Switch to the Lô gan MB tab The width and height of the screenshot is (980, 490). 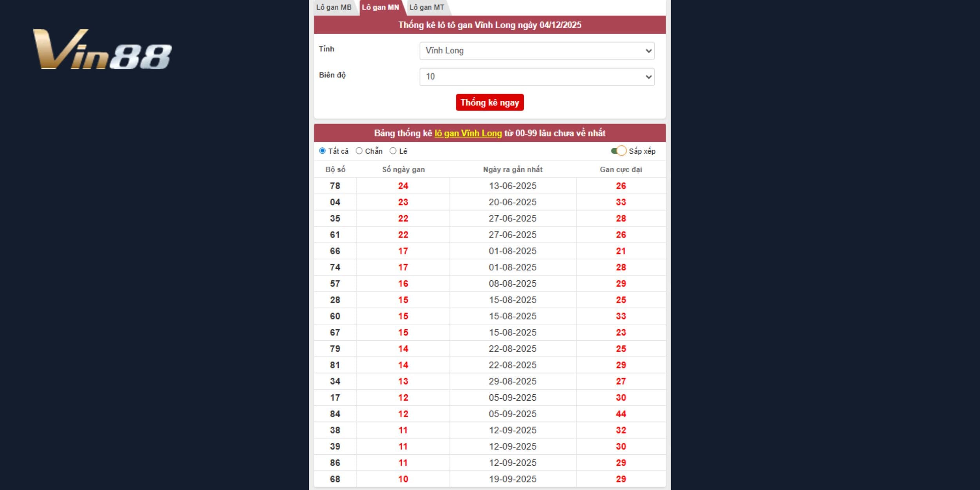pyautogui.click(x=334, y=7)
